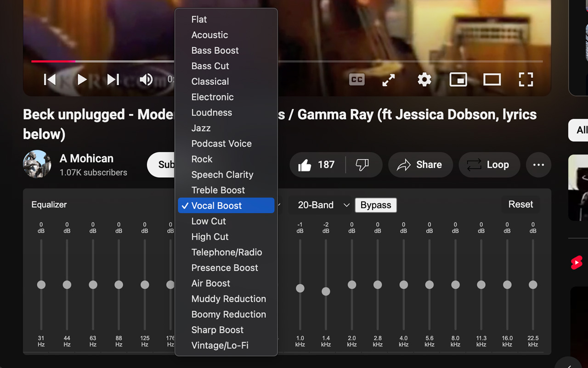Viewport: 588px width, 368px height.
Task: Select Bass Boost preset from list
Action: [215, 51]
